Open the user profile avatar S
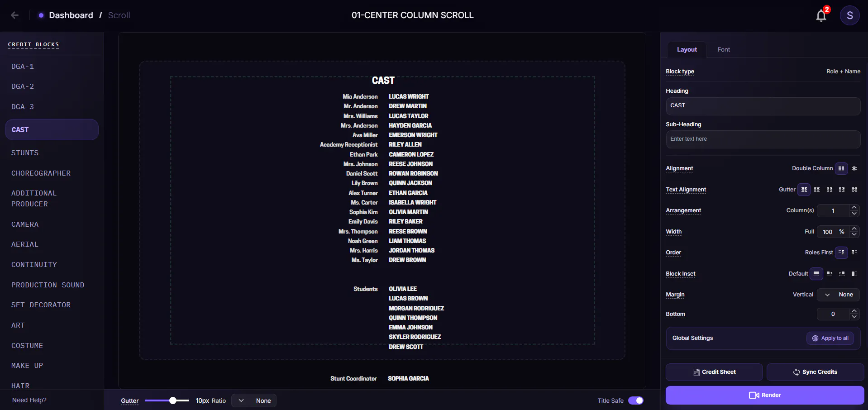Screen dimensions: 868x410 pos(849,15)
